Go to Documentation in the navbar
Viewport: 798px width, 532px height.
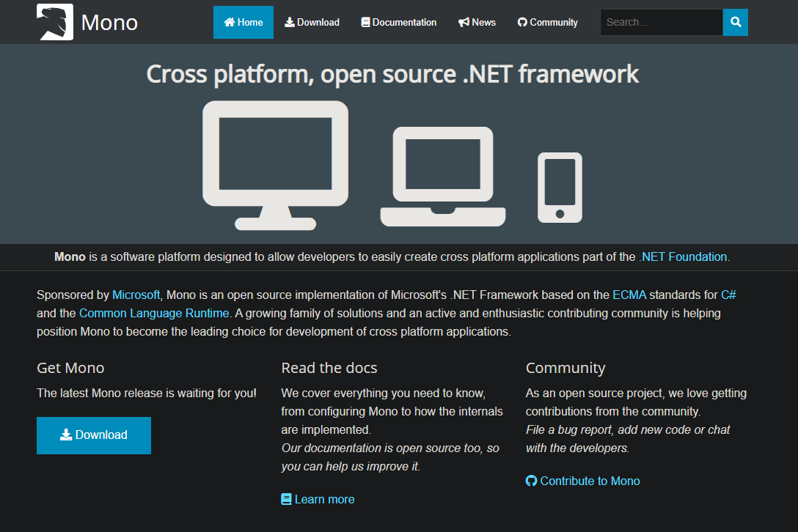point(399,23)
